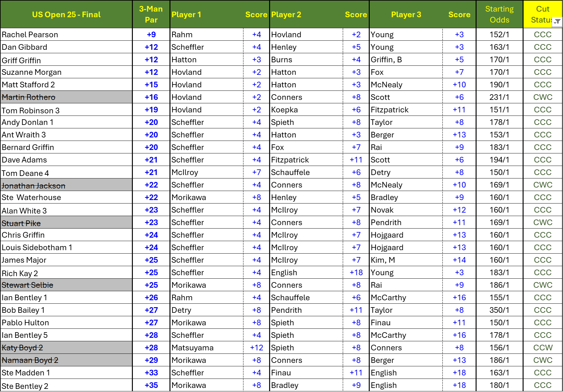Select the 'Pablo Hulton' name cell
The image size is (563, 392).
[66, 322]
